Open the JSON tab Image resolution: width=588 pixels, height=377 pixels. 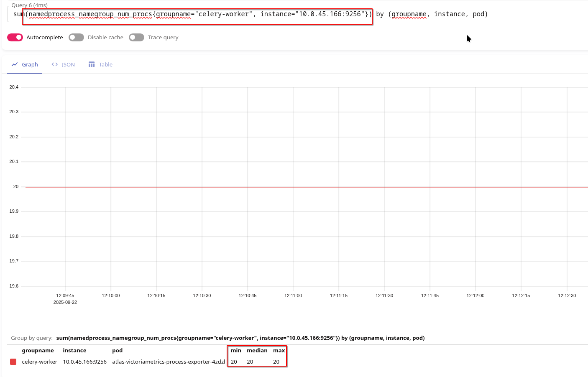tap(63, 65)
